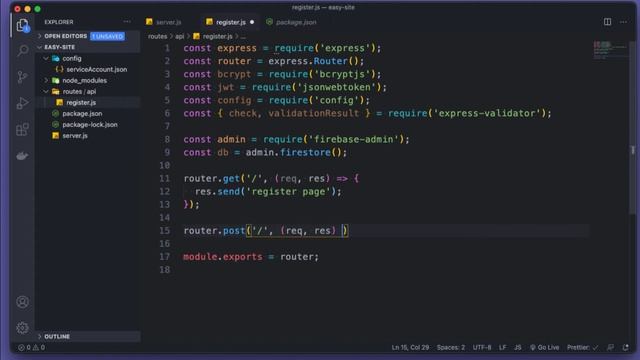Click the code minimap preview
This screenshot has width=640, height=360.
click(610, 49)
